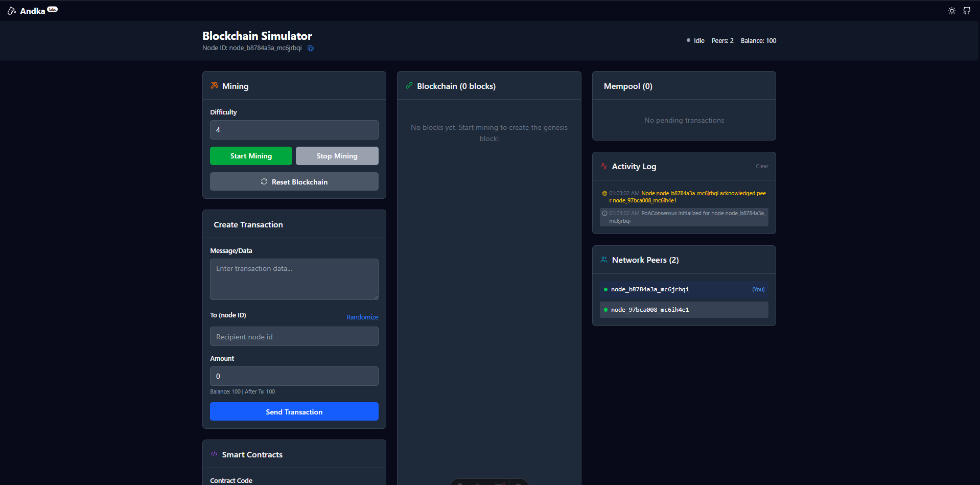Send the transaction
The image size is (980, 485).
coord(294,411)
